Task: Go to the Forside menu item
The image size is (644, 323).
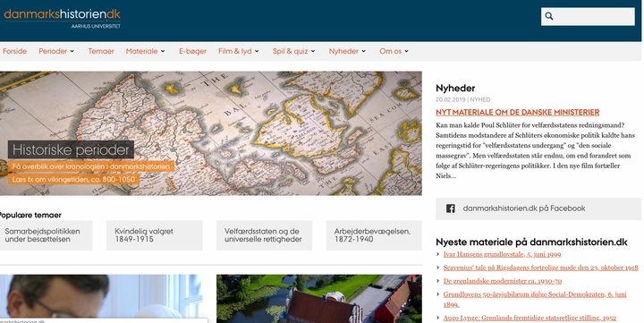Action: click(x=15, y=51)
